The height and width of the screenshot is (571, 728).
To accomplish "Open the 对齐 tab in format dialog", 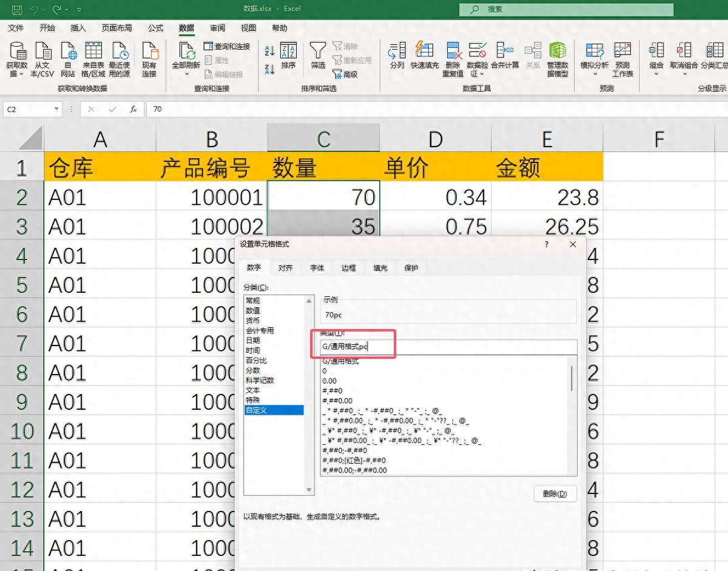I will (286, 268).
